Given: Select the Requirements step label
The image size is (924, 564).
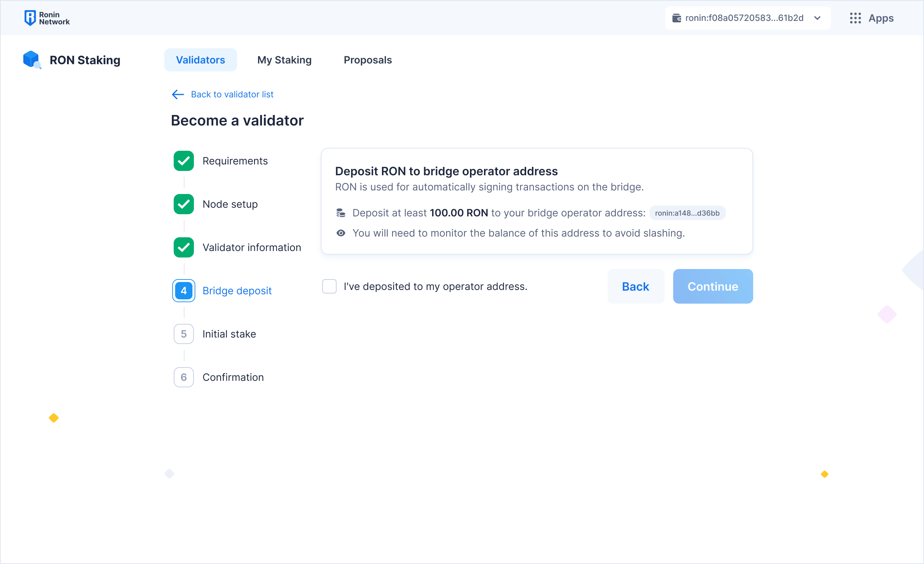Looking at the screenshot, I should (235, 161).
